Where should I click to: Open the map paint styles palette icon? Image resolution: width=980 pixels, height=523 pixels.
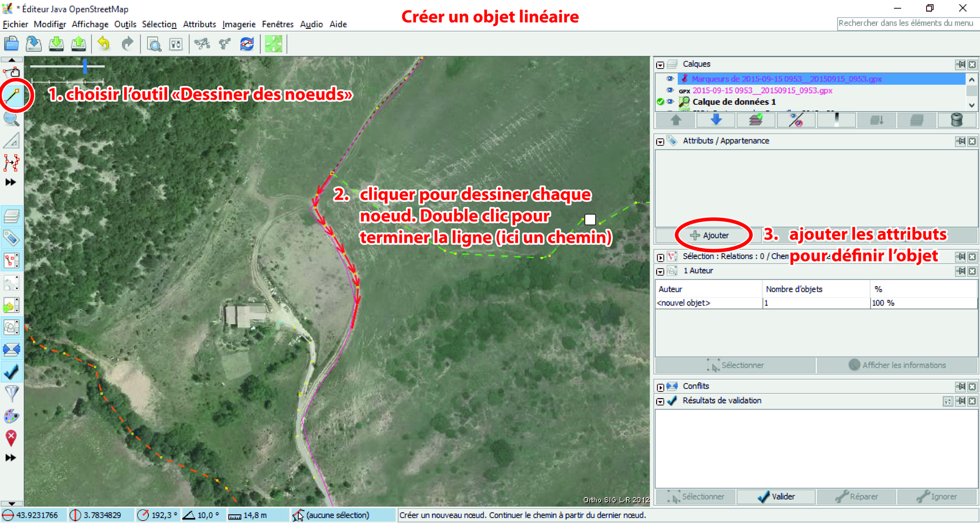(11, 416)
